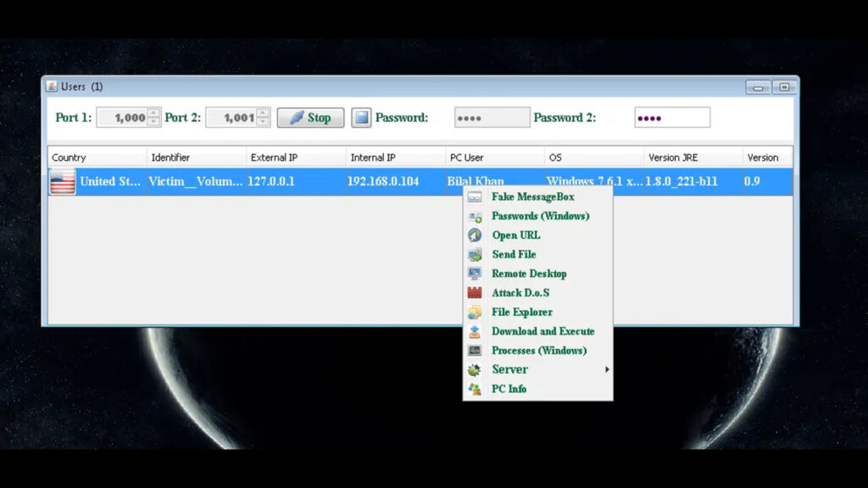The image size is (868, 488).
Task: Sort by Version column header
Action: click(x=768, y=158)
